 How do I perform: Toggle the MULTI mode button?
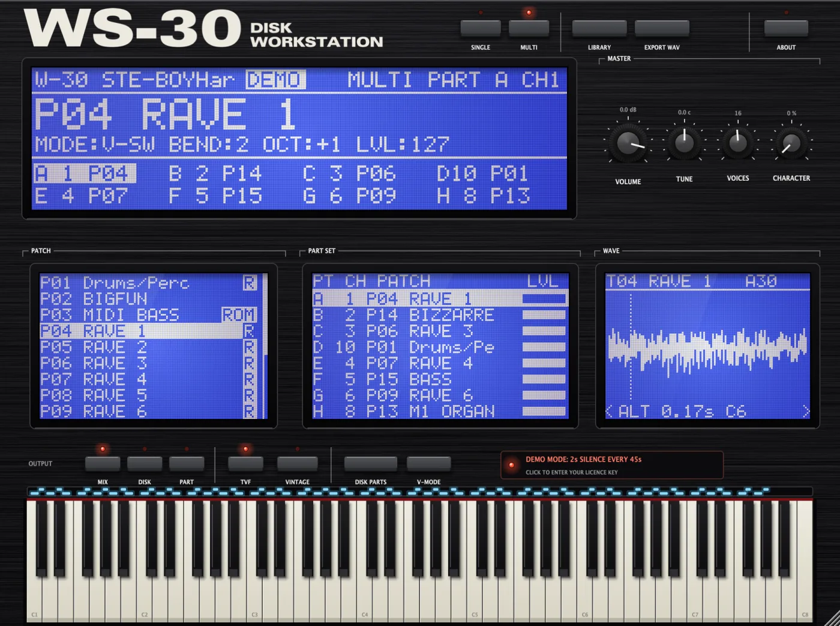pyautogui.click(x=529, y=28)
